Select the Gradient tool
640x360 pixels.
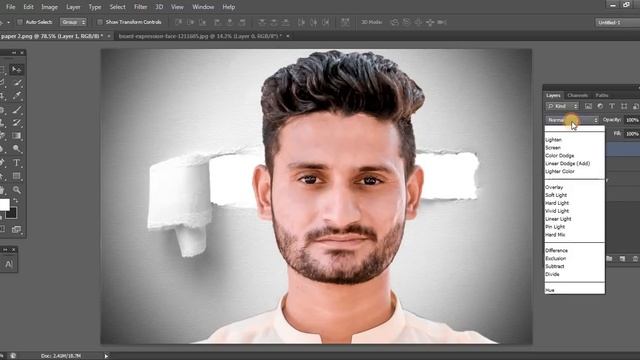point(17,136)
